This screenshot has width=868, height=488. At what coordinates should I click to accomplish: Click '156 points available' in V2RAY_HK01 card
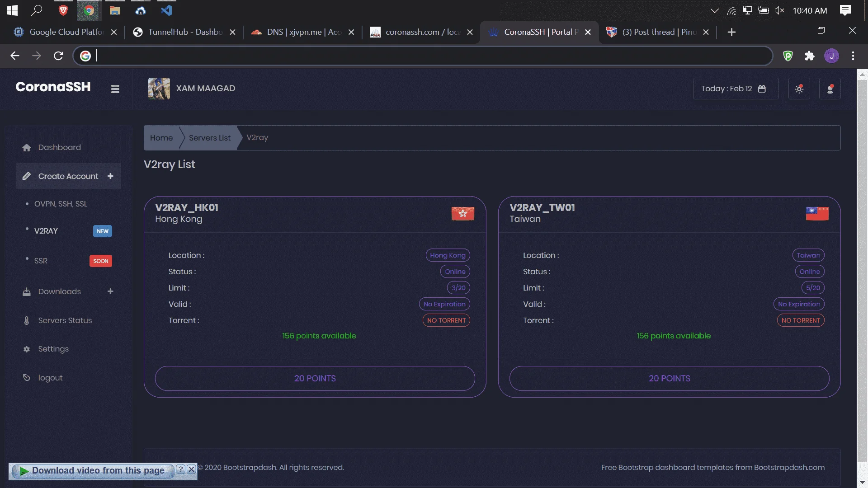(x=319, y=336)
